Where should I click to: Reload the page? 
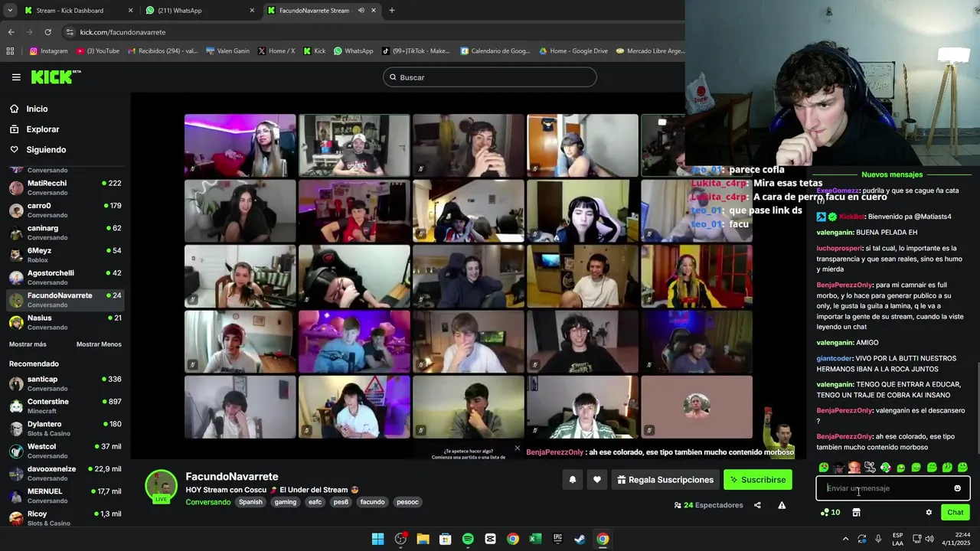(x=47, y=32)
